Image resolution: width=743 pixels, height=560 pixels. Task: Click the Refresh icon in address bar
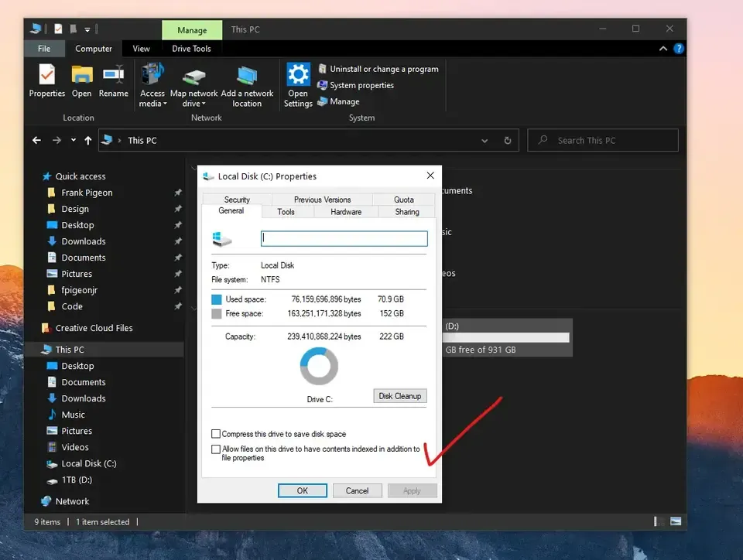(x=508, y=141)
